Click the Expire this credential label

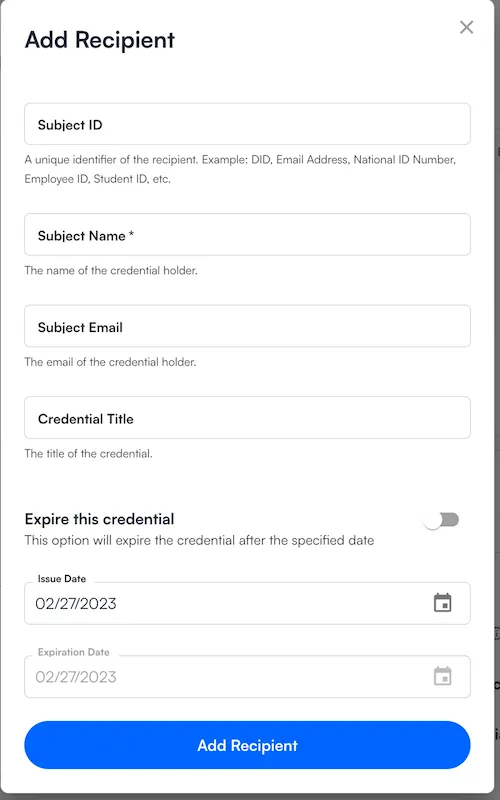[x=99, y=519]
